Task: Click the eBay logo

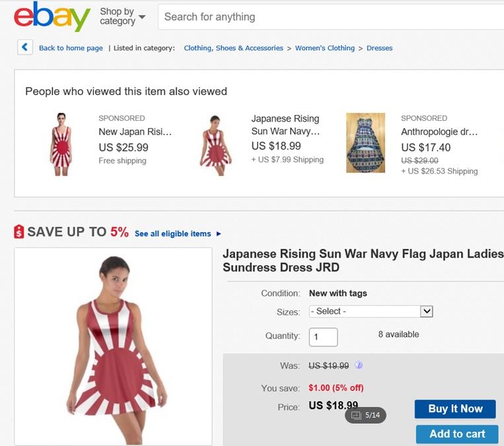Action: (x=52, y=17)
